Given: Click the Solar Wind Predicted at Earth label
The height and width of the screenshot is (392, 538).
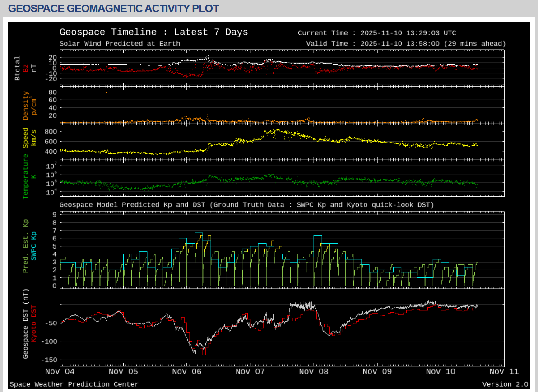Looking at the screenshot, I should point(120,44).
